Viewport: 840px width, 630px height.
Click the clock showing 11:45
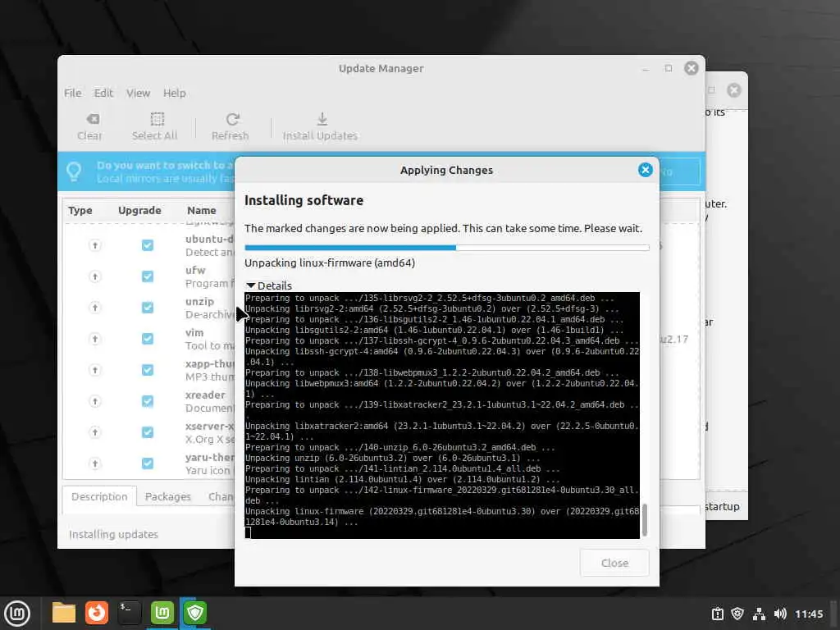tap(809, 614)
